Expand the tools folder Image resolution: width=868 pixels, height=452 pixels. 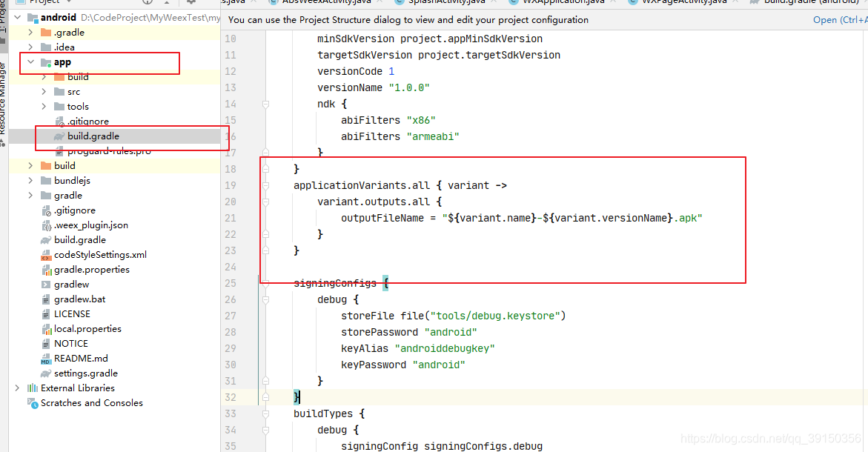pos(44,107)
